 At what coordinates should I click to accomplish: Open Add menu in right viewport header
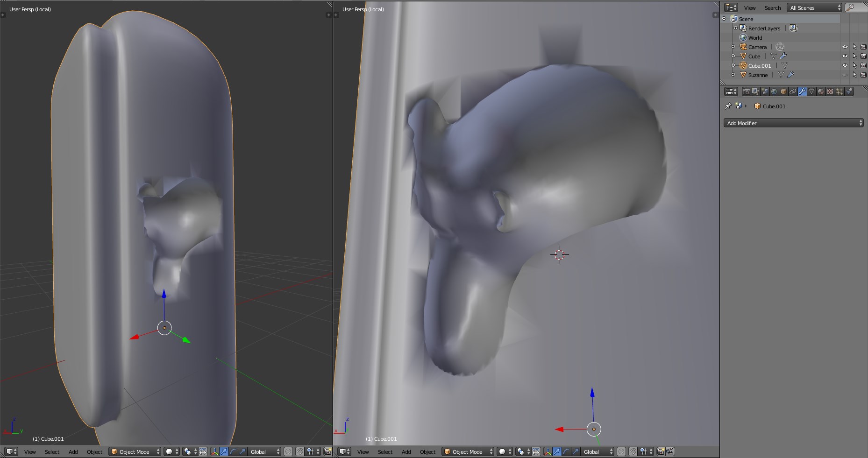coord(406,452)
